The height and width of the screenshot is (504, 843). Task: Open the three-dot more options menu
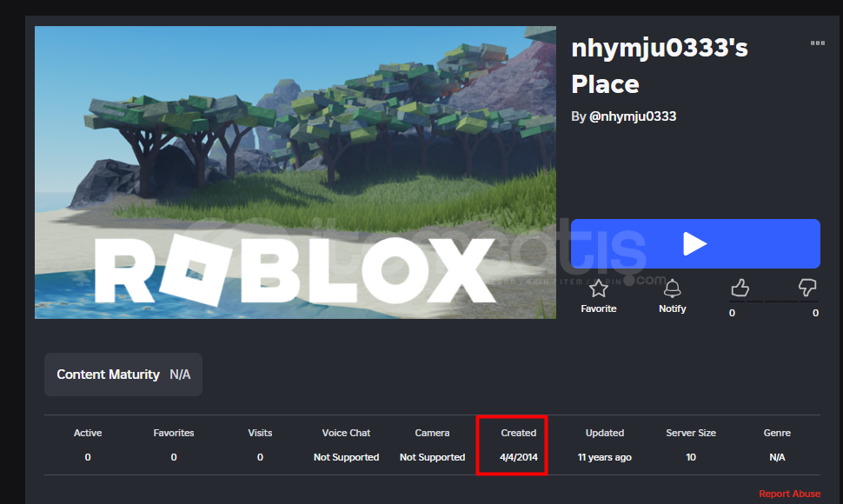click(817, 43)
